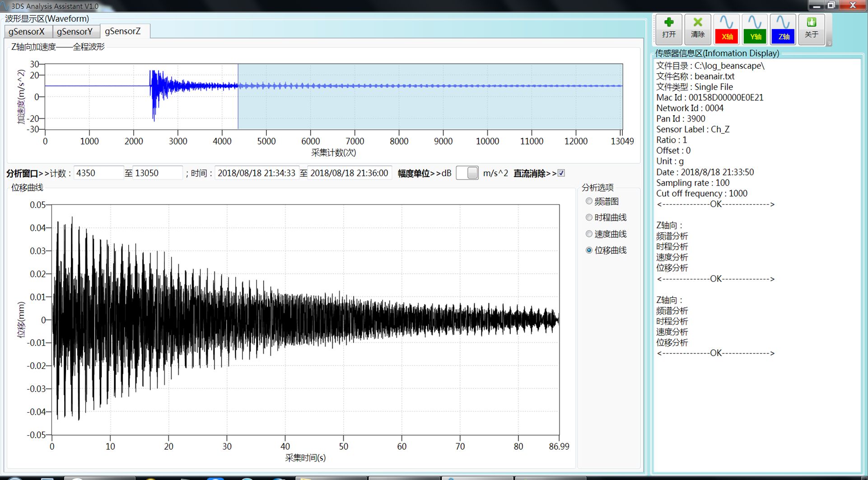Click the analysis window end count field
The image size is (868, 480).
pyautogui.click(x=157, y=173)
